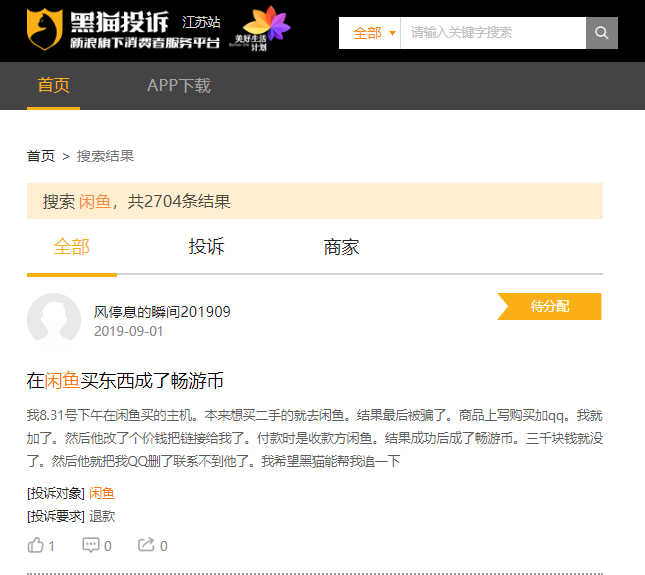Image resolution: width=645 pixels, height=575 pixels.
Task: Click the [投诉要求] 退款 text
Action: tap(71, 516)
